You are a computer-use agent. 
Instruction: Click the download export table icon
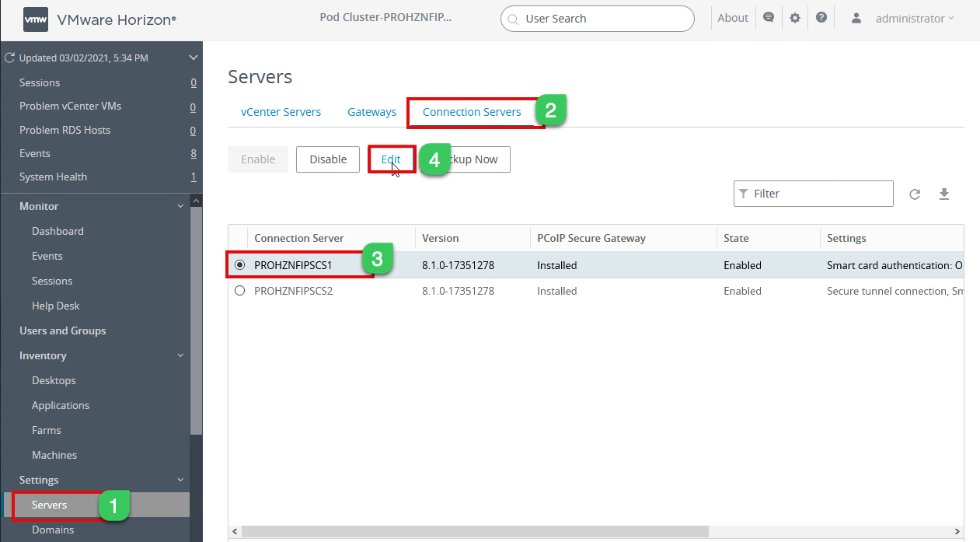[x=944, y=194]
